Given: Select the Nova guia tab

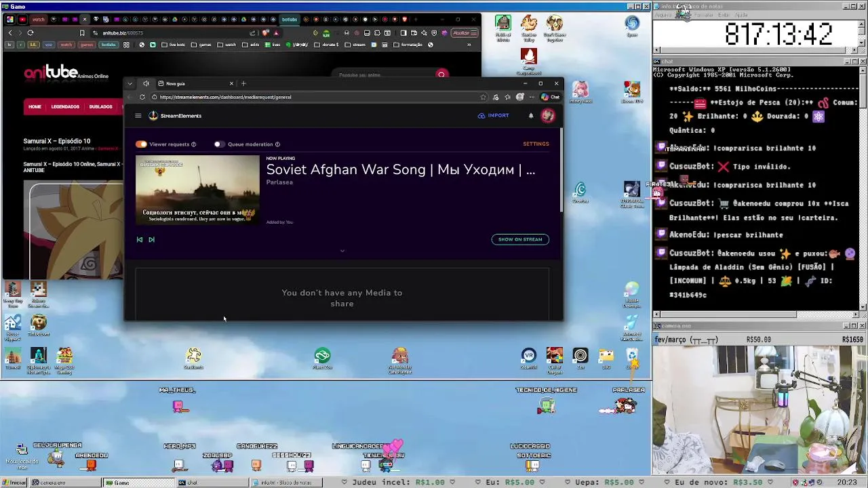Looking at the screenshot, I should coord(195,83).
